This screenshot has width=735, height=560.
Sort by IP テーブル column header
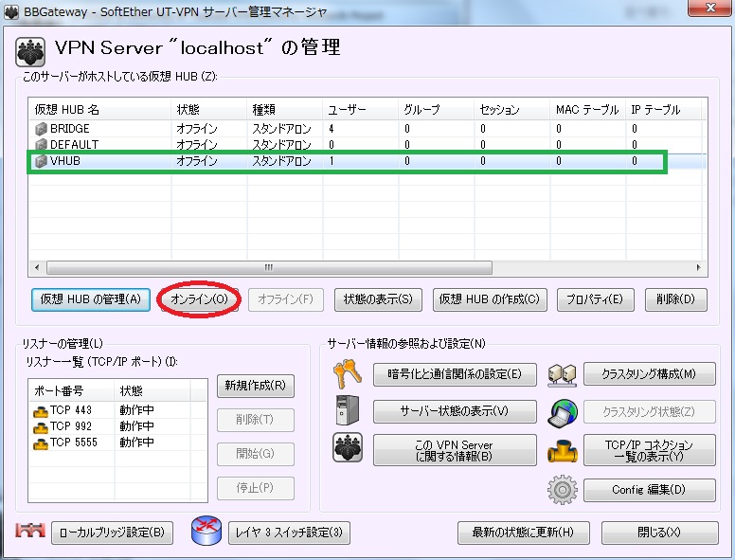pyautogui.click(x=664, y=110)
